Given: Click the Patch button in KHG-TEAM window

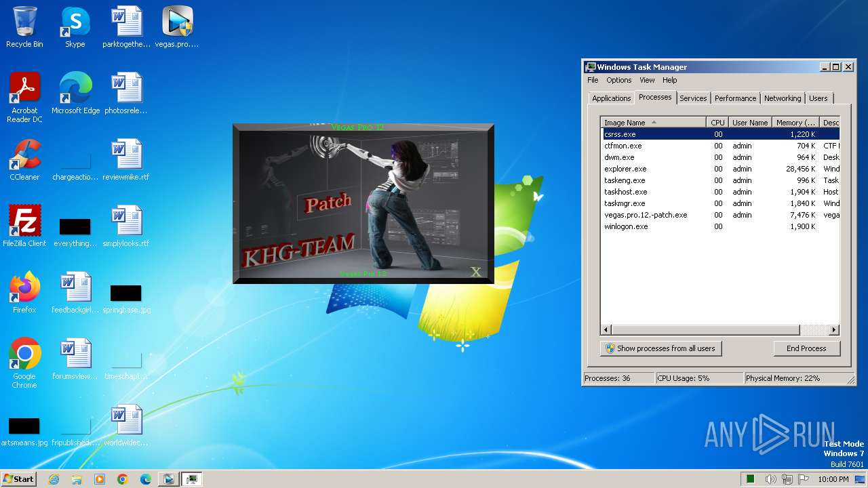Looking at the screenshot, I should [328, 202].
